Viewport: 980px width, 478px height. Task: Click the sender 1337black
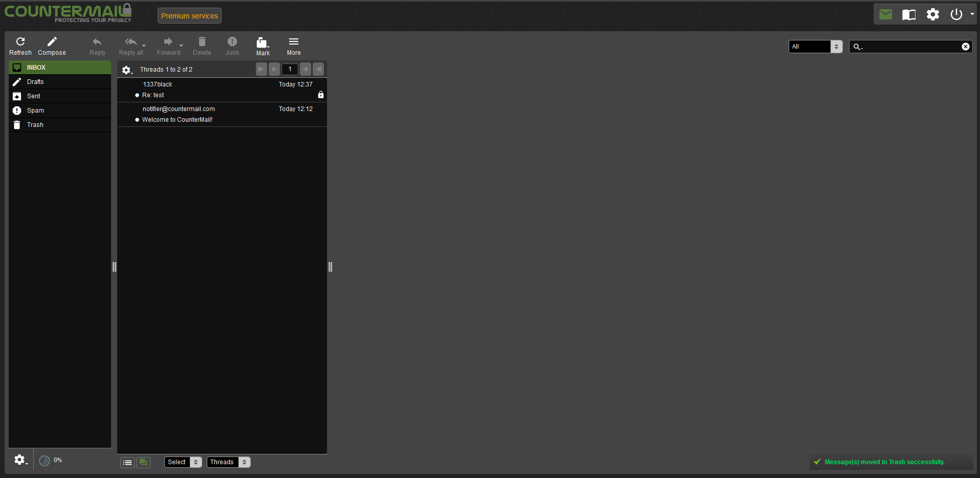click(158, 84)
